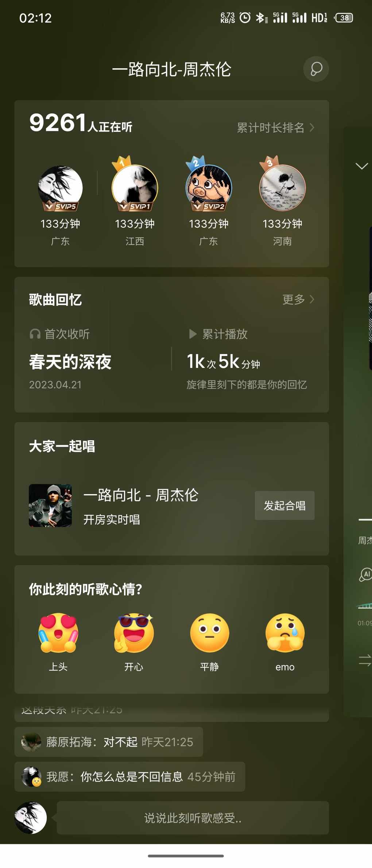Select the 开心 sunglasses mood emoji
The width and height of the screenshot is (372, 868).
[134, 633]
